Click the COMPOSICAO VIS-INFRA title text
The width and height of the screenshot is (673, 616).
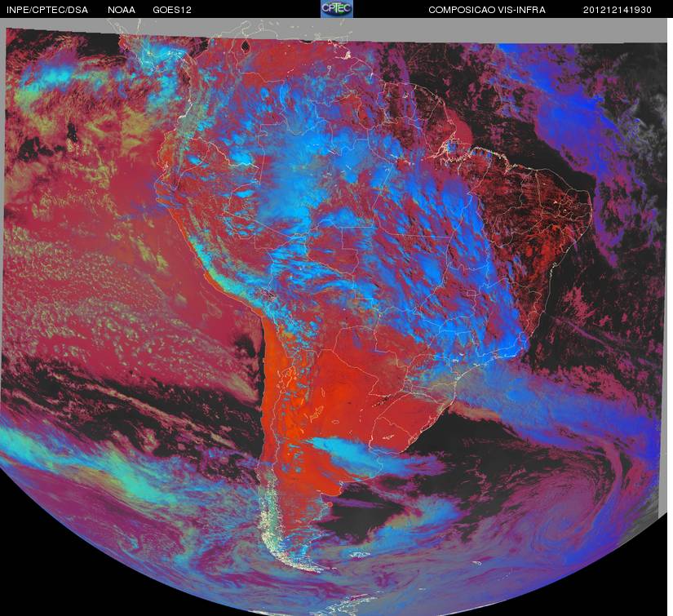(487, 10)
